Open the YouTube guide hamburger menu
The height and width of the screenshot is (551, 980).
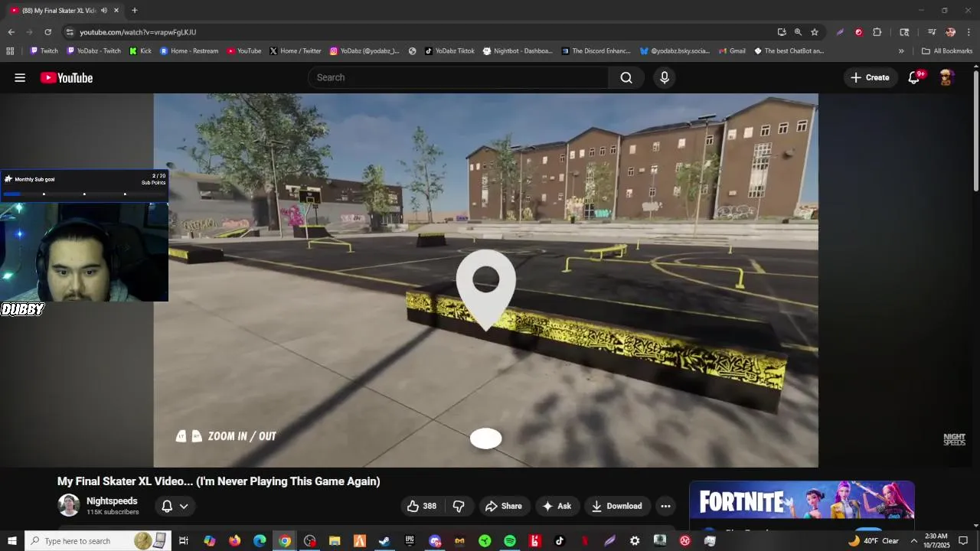[20, 77]
